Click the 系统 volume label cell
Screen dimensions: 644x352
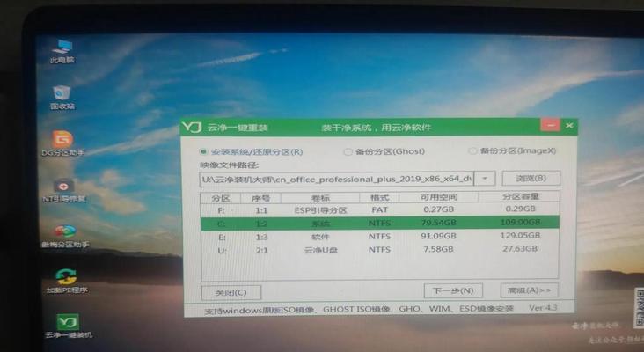[x=321, y=224]
